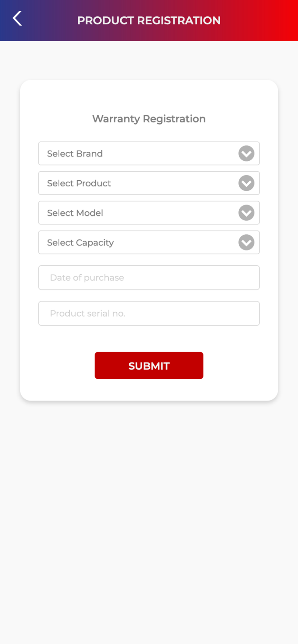
Task: Click the 'Select Model' placeholder text
Action: point(75,213)
